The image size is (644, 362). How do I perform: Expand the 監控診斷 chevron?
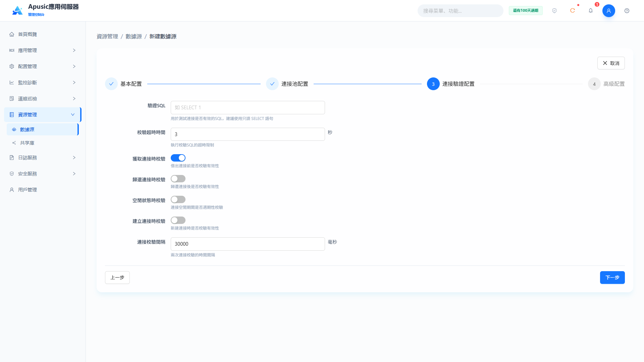(x=74, y=82)
